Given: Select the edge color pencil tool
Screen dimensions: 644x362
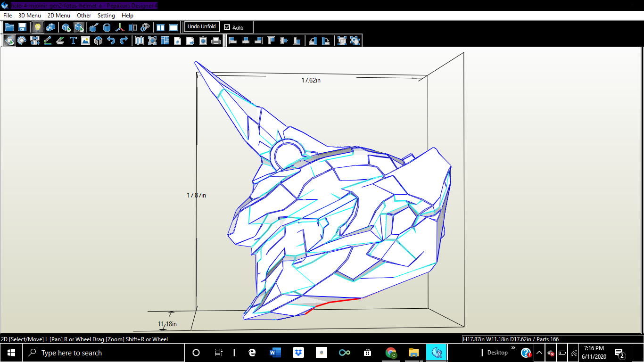Looking at the screenshot, I should tap(48, 41).
